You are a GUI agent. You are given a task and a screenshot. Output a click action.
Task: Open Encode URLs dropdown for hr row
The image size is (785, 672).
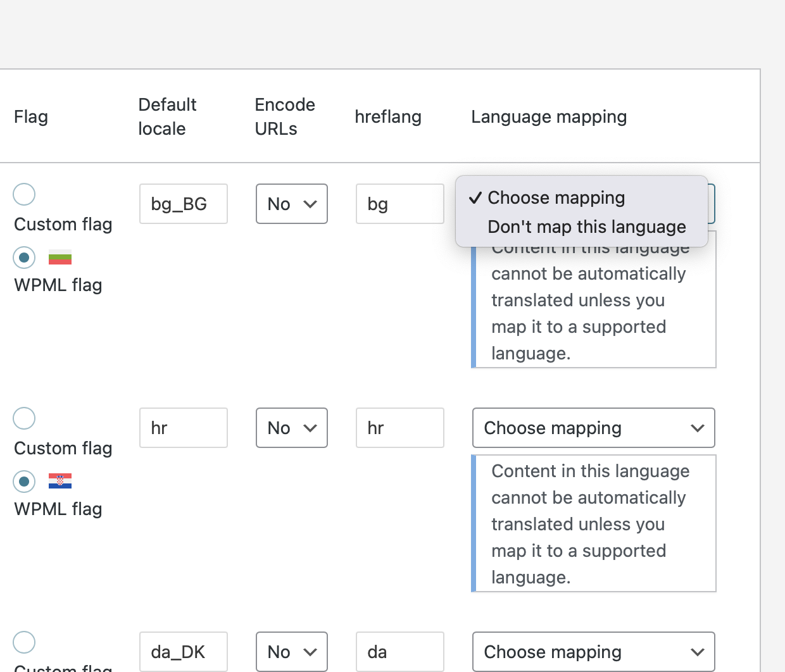click(x=291, y=428)
